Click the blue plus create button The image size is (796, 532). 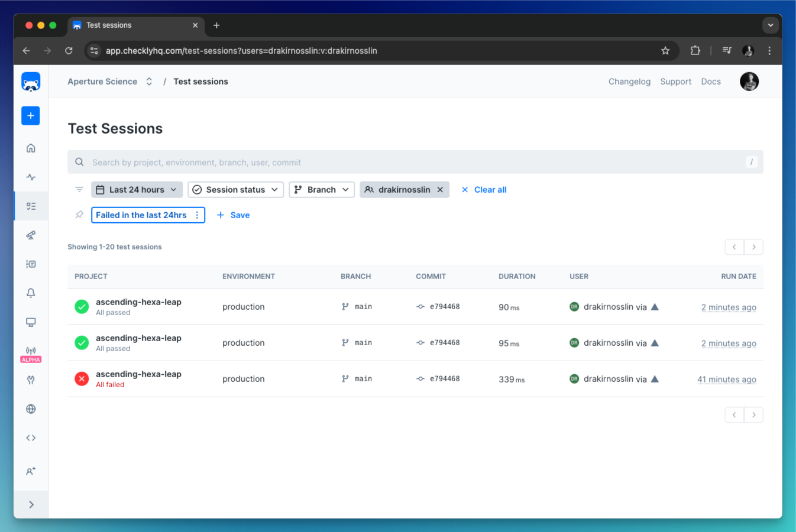[31, 115]
